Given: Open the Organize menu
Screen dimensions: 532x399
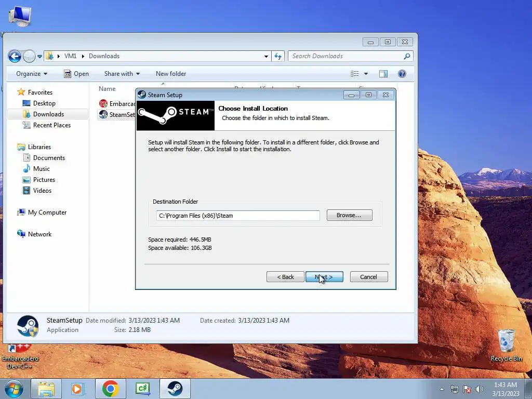Looking at the screenshot, I should point(32,74).
